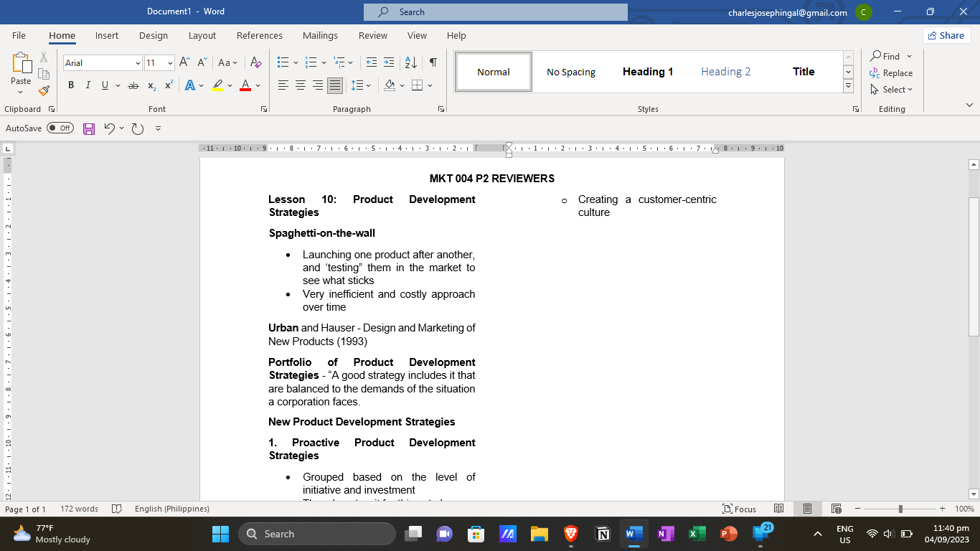
Task: Open the Change Case Aa dropdown
Action: 227,62
